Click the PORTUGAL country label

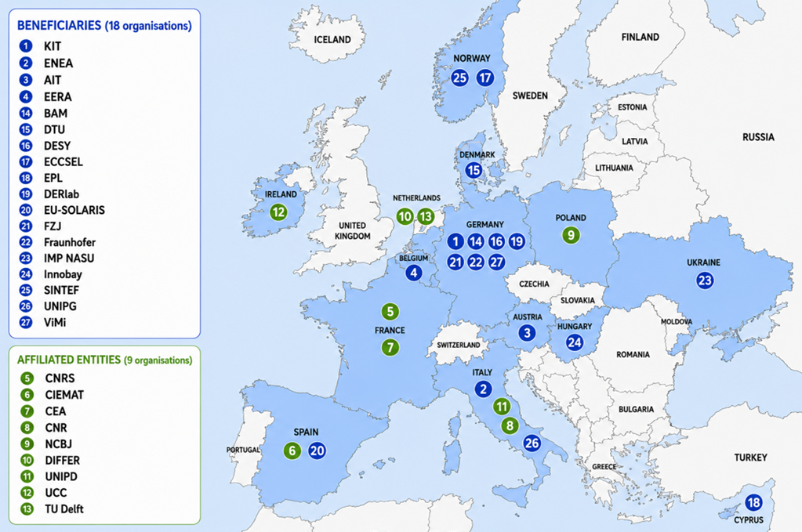[244, 450]
